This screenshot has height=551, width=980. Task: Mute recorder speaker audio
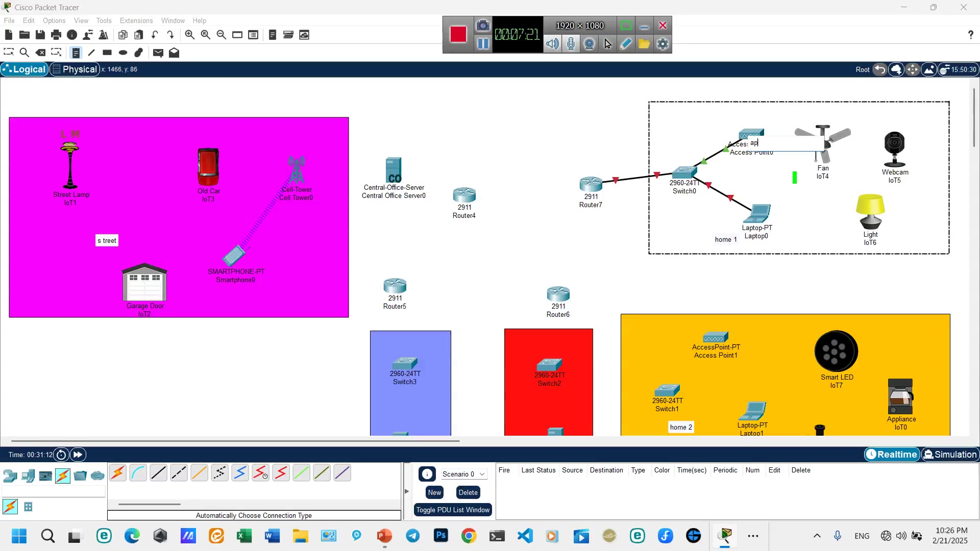coord(552,44)
